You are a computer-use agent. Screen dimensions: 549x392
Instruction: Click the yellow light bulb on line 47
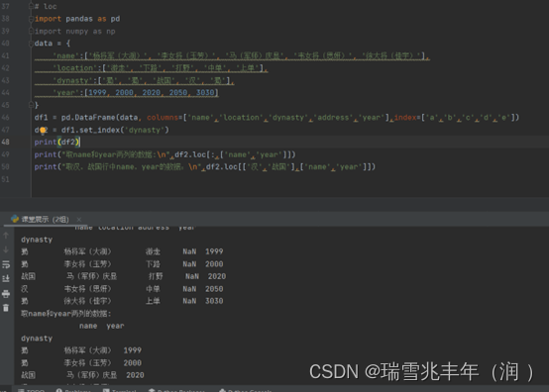pyautogui.click(x=43, y=131)
